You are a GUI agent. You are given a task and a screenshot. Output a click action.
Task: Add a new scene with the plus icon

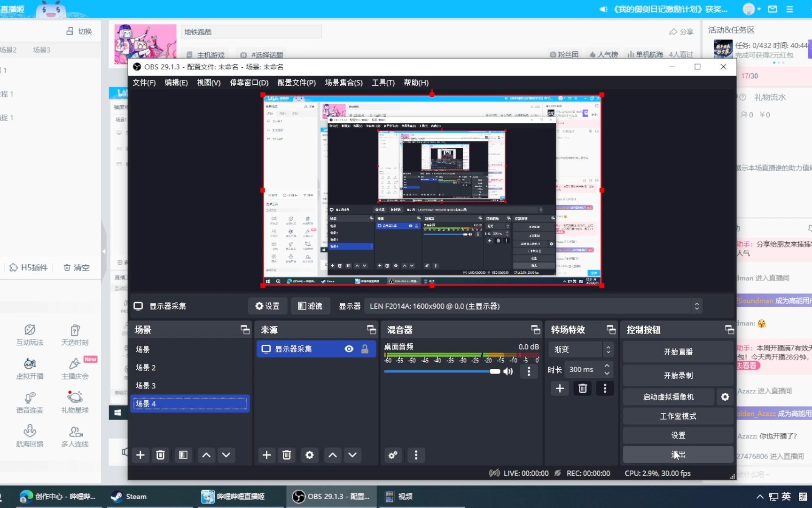(140, 455)
